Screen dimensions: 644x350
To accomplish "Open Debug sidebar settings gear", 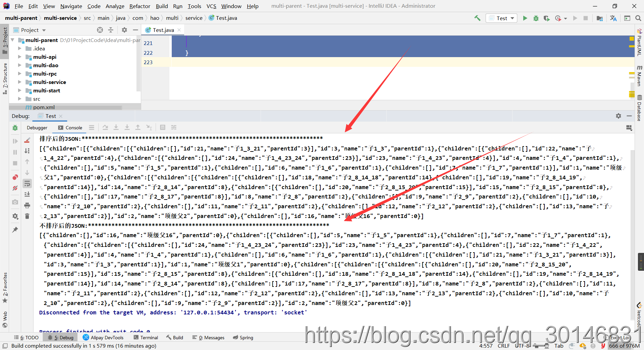I will [x=15, y=216].
